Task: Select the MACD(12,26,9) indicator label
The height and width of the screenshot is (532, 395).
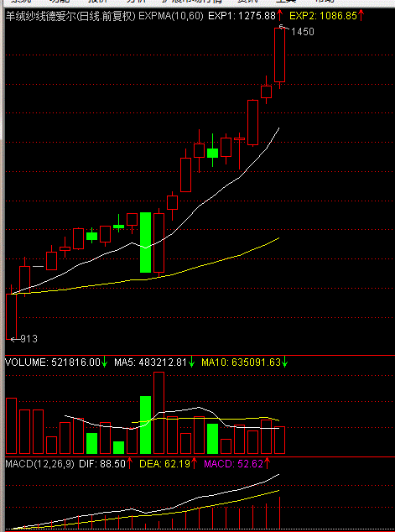Action: click(x=39, y=464)
